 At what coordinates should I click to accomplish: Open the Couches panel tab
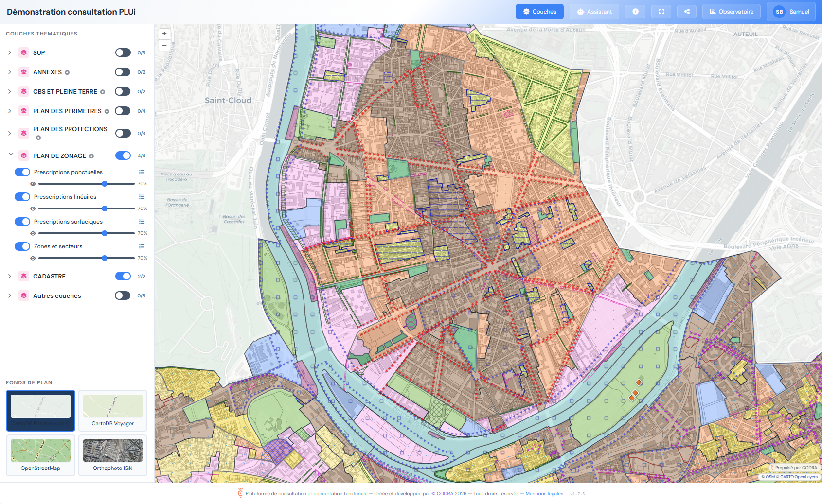pos(539,12)
